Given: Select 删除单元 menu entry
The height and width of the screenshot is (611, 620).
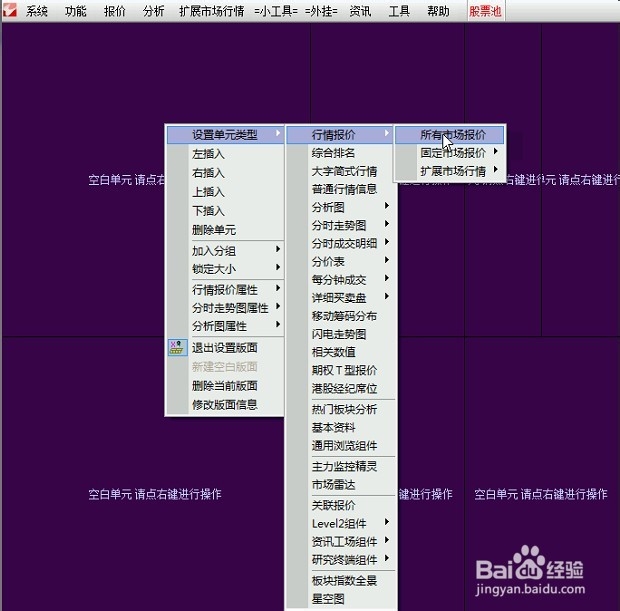Looking at the screenshot, I should (x=225, y=230).
